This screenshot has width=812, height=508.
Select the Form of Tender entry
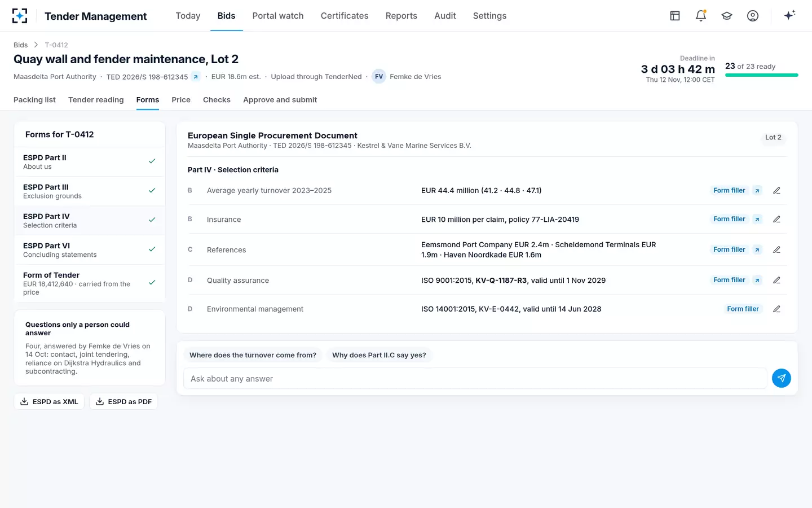tap(90, 283)
